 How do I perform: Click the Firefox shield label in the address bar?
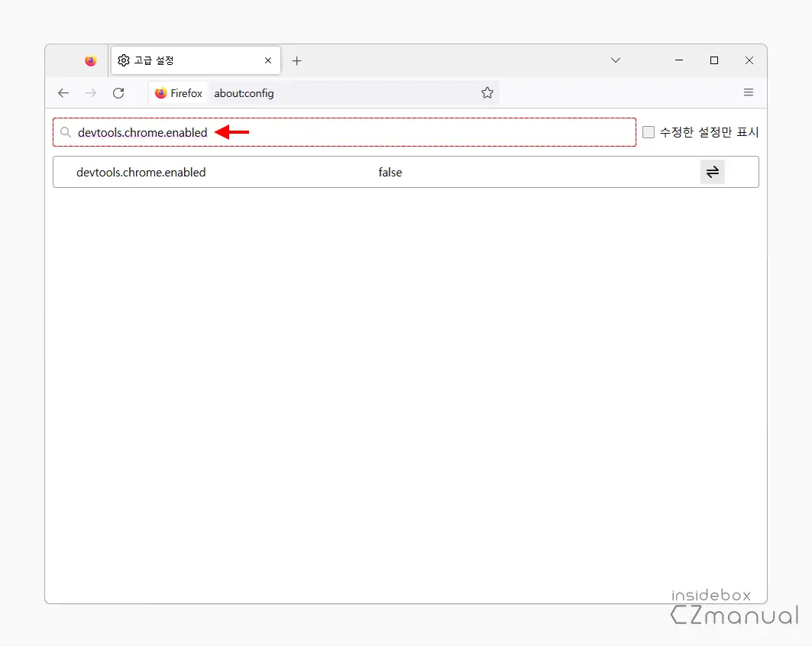click(x=177, y=92)
